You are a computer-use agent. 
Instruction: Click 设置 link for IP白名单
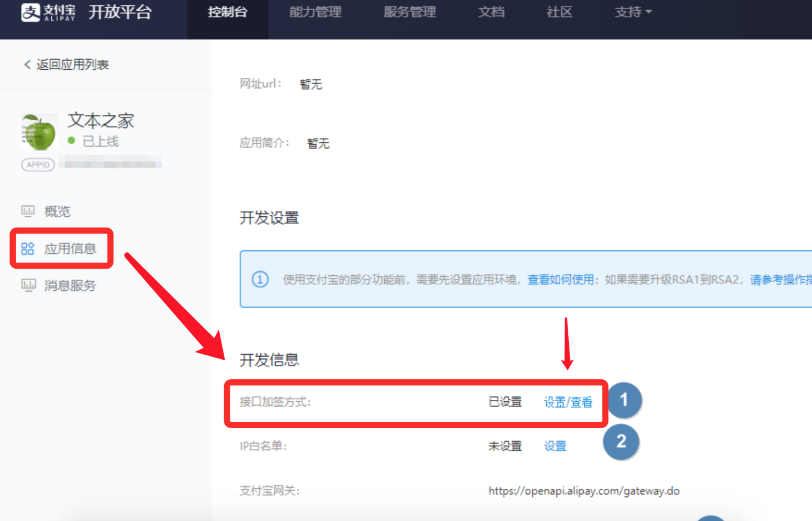pyautogui.click(x=555, y=446)
